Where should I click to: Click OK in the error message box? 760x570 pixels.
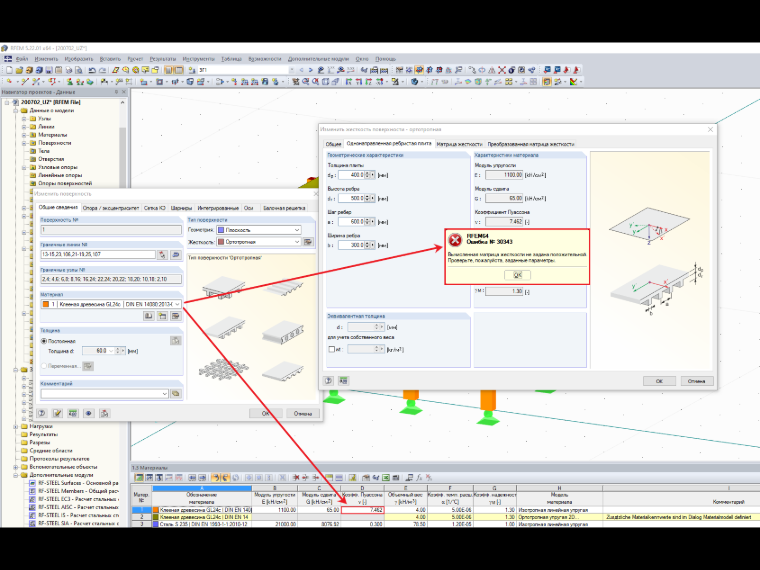click(518, 275)
